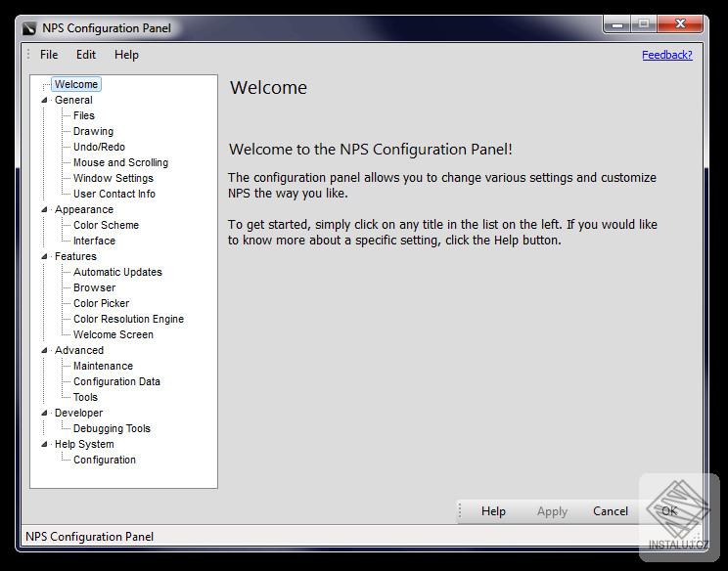Select the Browser feature page
Viewport: 728px width, 571px height.
[x=94, y=287]
